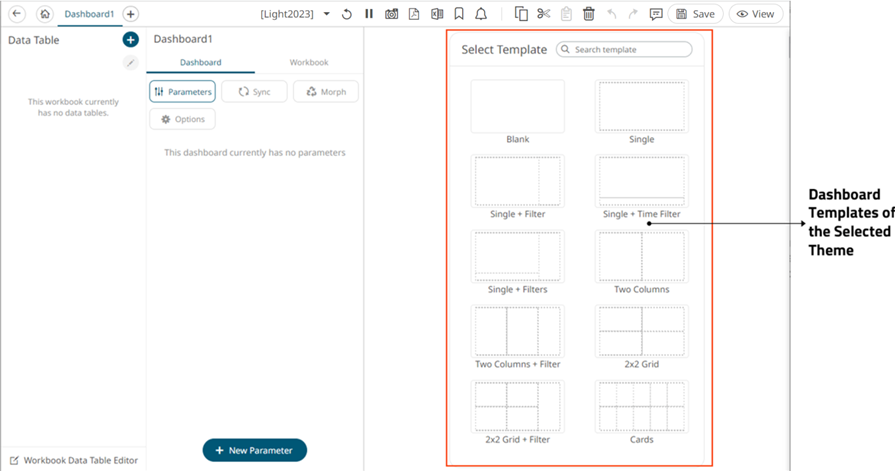Image resolution: width=895 pixels, height=471 pixels.
Task: Switch to the Dashboard settings tab
Action: [200, 62]
